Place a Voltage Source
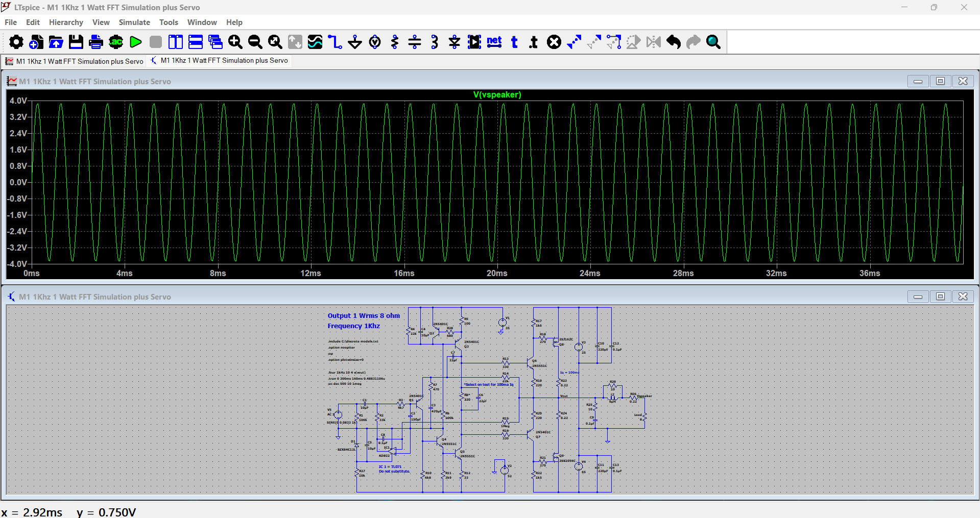The image size is (980, 518). click(x=375, y=42)
